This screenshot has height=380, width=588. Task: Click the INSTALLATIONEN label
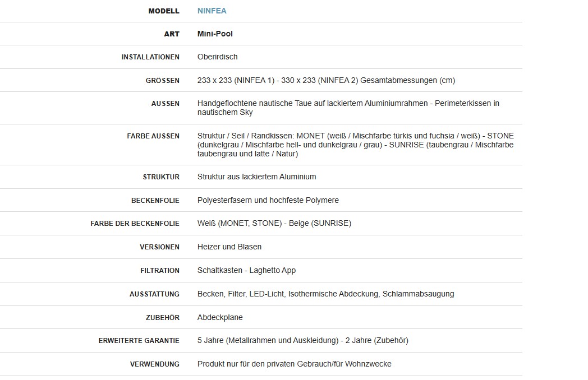point(150,57)
